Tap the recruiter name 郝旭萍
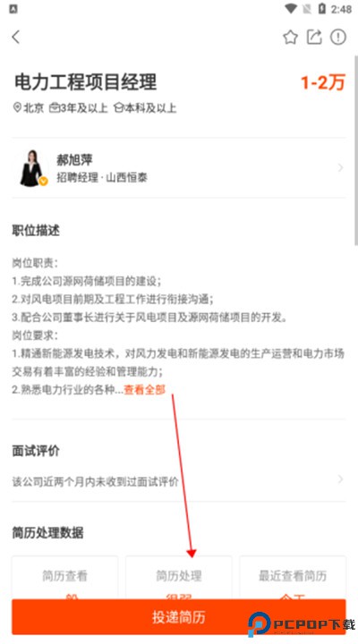 74,160
